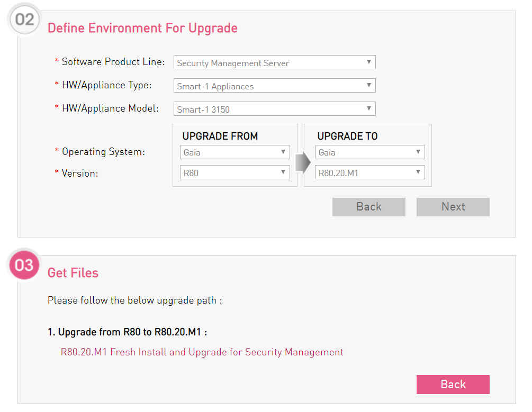Click the pink Back button in Get Files
Image resolution: width=532 pixels, height=412 pixels.
(x=453, y=384)
